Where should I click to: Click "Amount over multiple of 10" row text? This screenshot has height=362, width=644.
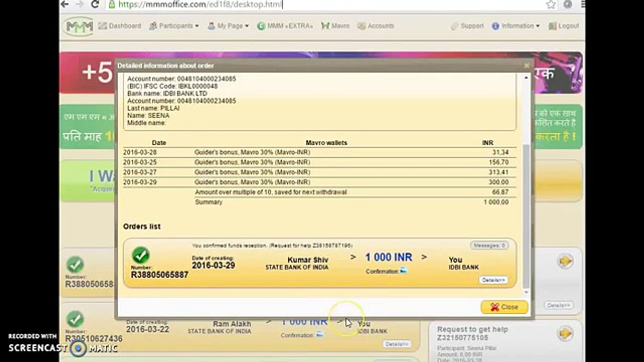(271, 192)
